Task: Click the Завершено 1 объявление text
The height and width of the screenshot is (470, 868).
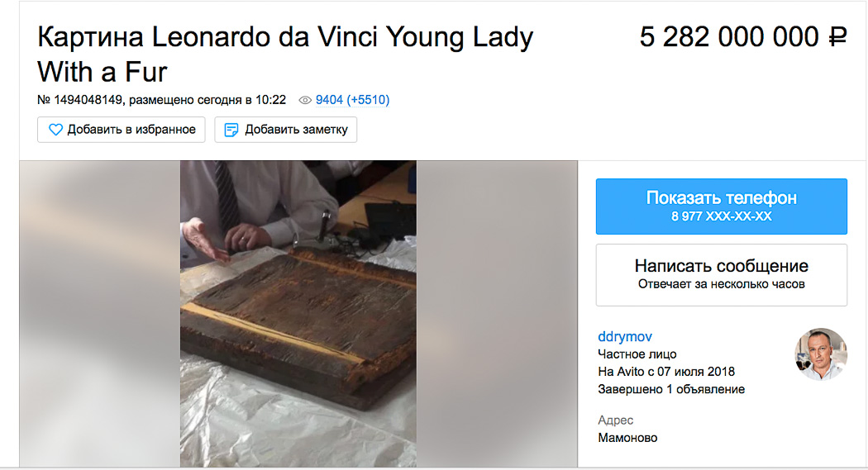Action: 671,389
